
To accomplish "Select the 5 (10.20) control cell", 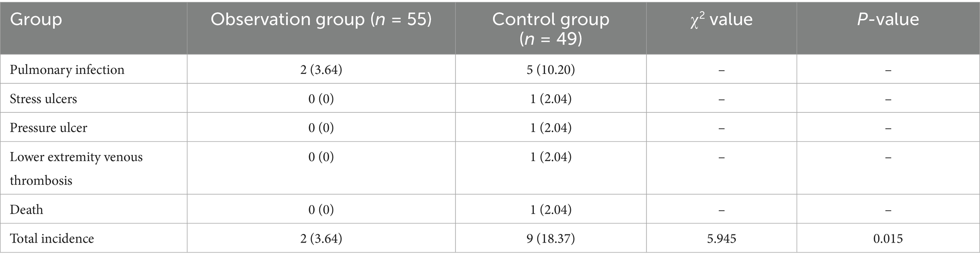I will point(550,70).
